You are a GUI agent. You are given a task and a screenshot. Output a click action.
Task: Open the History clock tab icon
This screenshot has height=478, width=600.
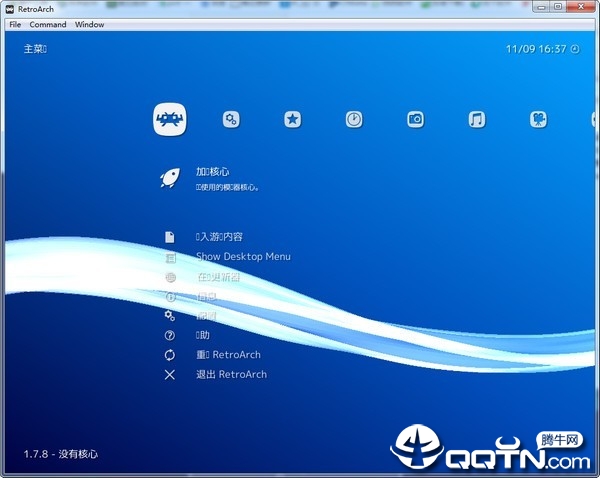point(354,119)
